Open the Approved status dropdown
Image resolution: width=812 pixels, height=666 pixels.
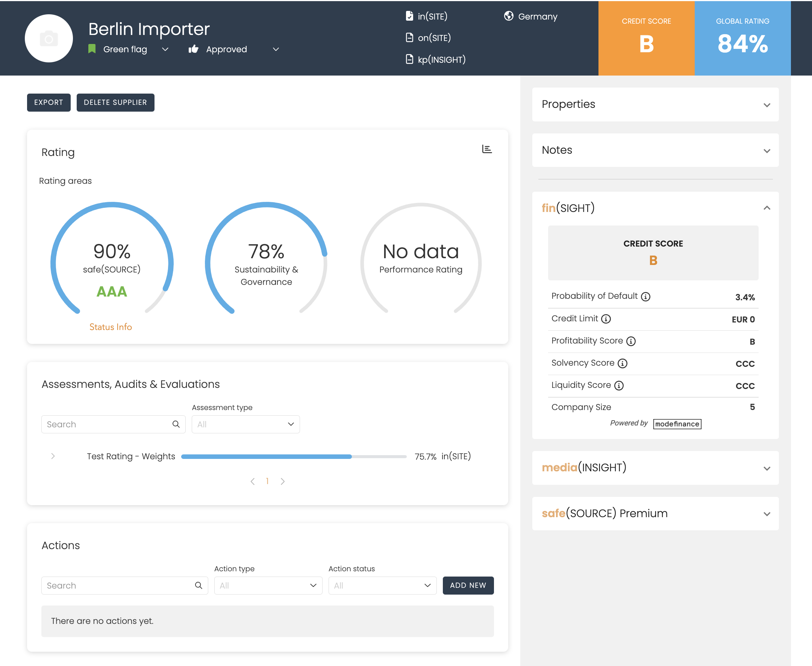pyautogui.click(x=276, y=49)
